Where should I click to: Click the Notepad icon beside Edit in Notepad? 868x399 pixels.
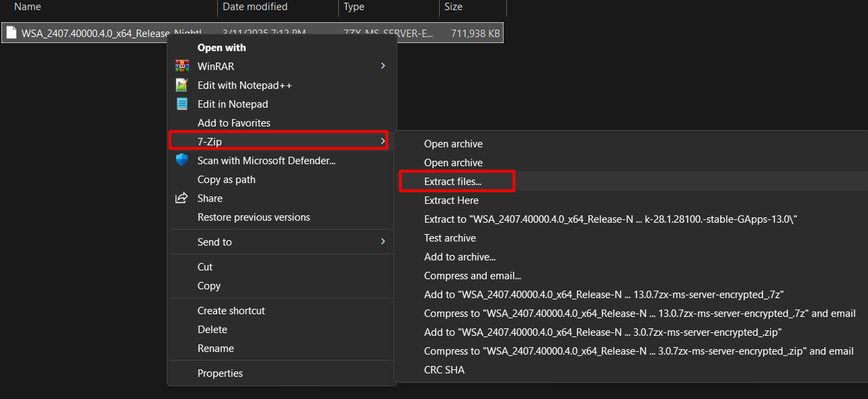182,104
